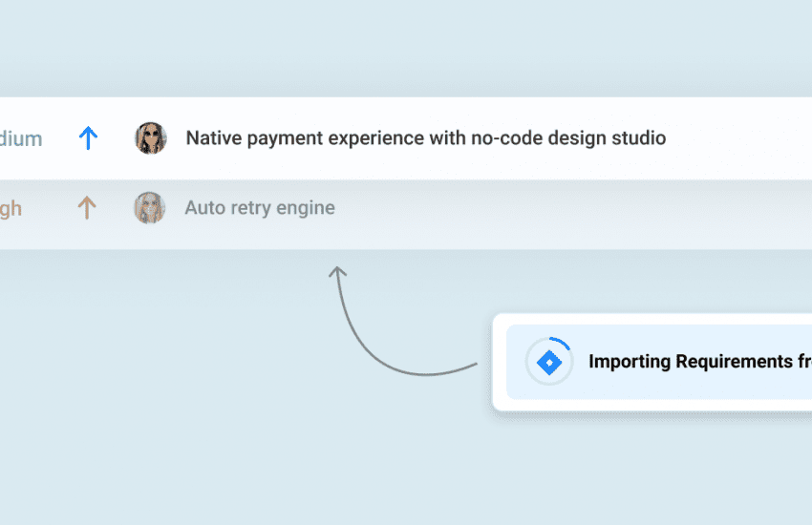The height and width of the screenshot is (525, 812).
Task: Click the partially visible High priority label
Action: coord(11,208)
